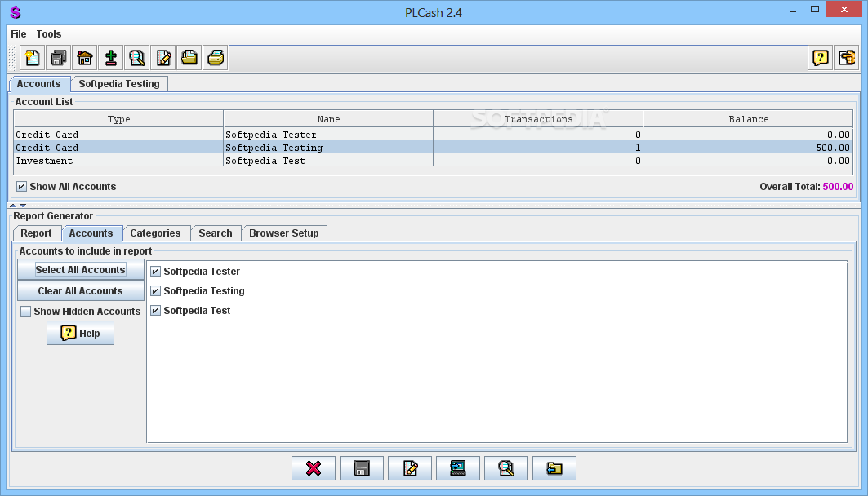The height and width of the screenshot is (496, 868).
Task: Switch to Softpedia Testing tab
Action: 119,84
